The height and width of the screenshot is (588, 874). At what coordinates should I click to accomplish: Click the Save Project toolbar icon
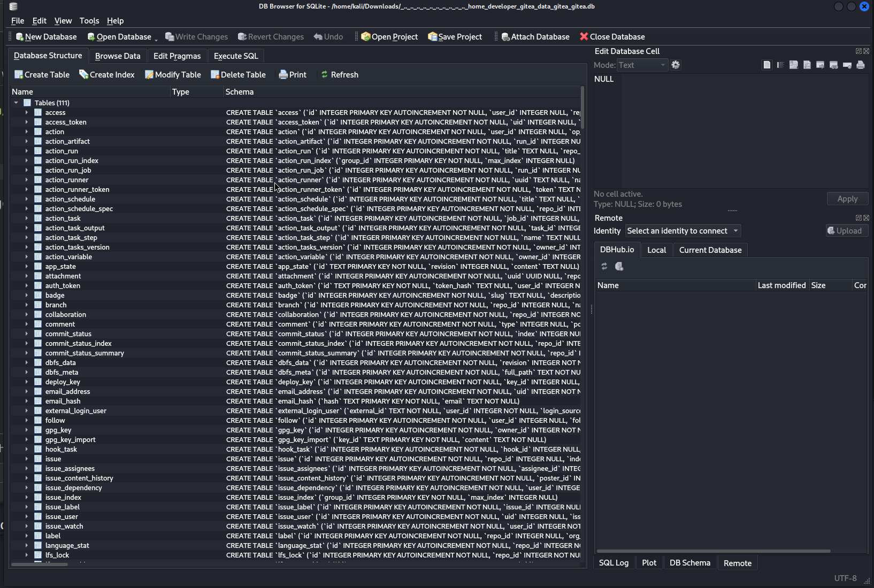(x=432, y=37)
